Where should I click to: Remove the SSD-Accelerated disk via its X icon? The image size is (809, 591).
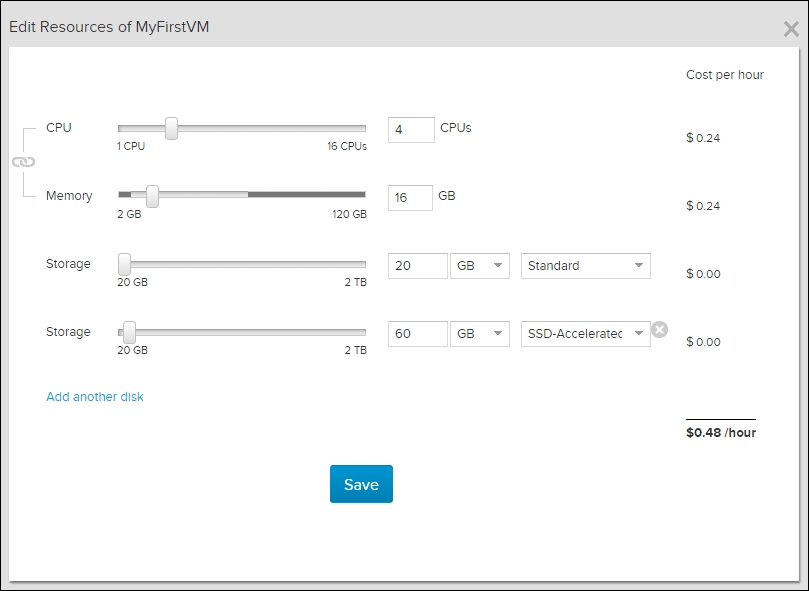(x=658, y=330)
